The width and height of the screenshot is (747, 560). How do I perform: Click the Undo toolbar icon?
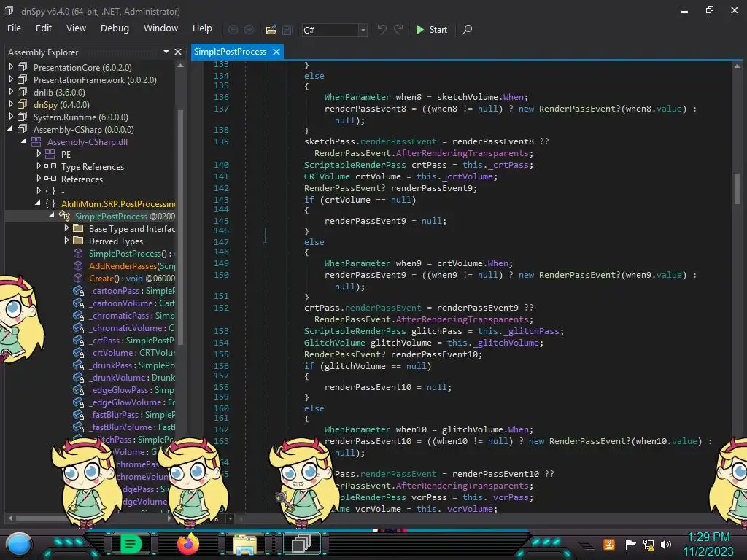coord(382,29)
